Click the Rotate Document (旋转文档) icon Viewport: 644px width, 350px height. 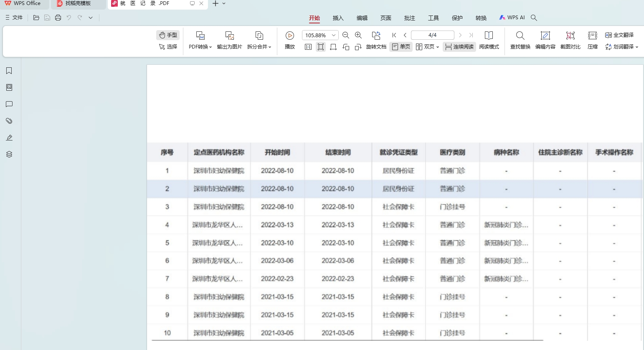tap(376, 36)
